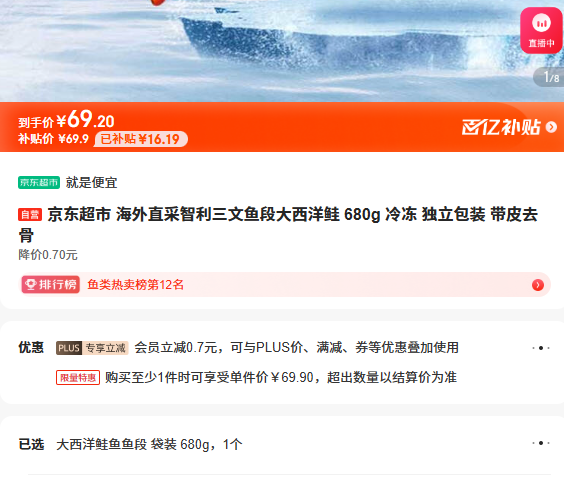This screenshot has height=481, width=564.
Task: Expand 优惠 details via three-dot icon
Action: click(541, 348)
